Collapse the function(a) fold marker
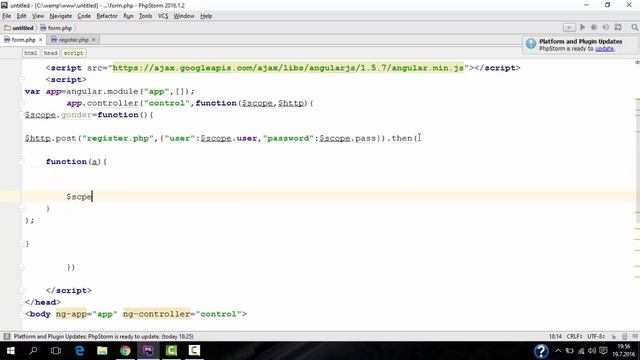The height and width of the screenshot is (360, 640). tap(22, 162)
